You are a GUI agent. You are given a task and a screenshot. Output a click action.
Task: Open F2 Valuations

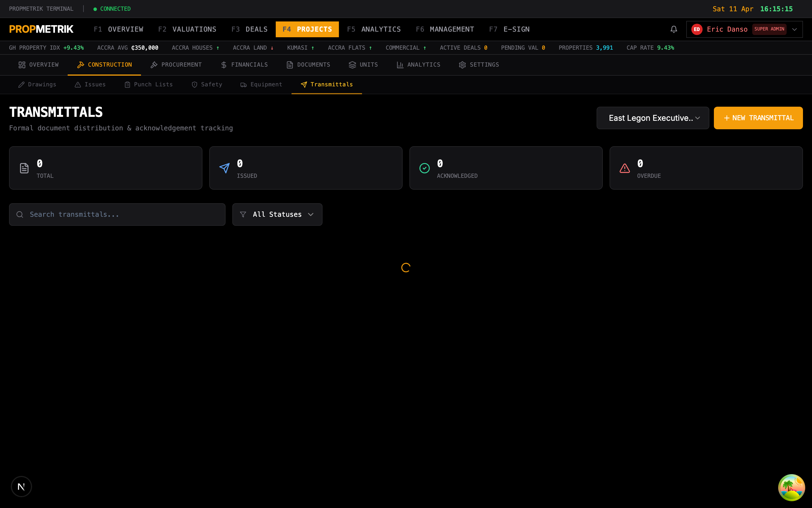187,29
